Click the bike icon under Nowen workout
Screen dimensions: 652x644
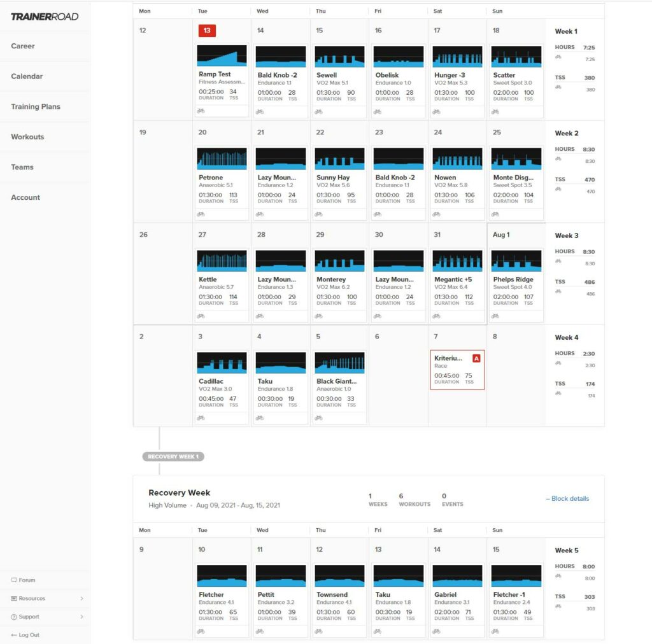point(436,214)
